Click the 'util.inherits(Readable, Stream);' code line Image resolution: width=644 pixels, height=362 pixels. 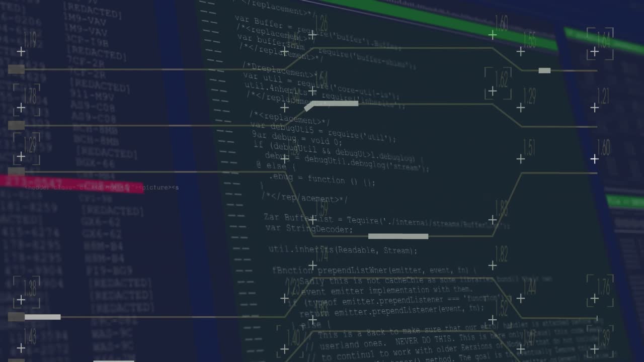click(343, 250)
